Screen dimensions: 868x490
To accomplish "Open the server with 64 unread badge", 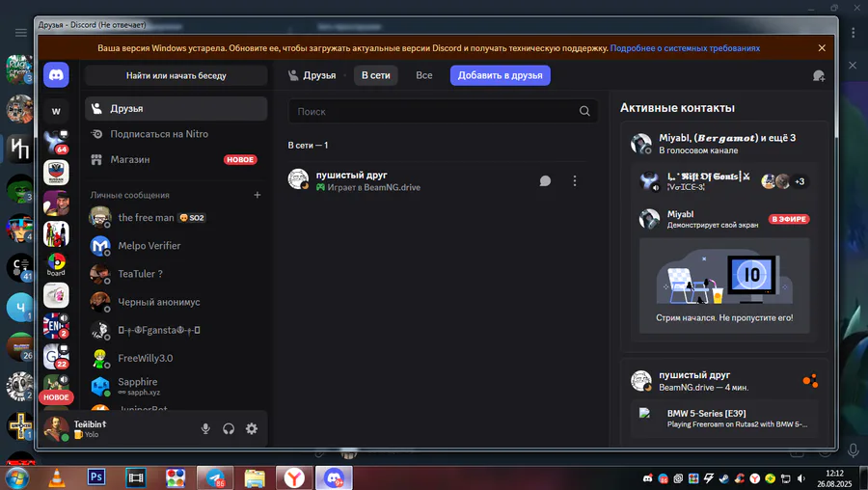I will pos(56,143).
